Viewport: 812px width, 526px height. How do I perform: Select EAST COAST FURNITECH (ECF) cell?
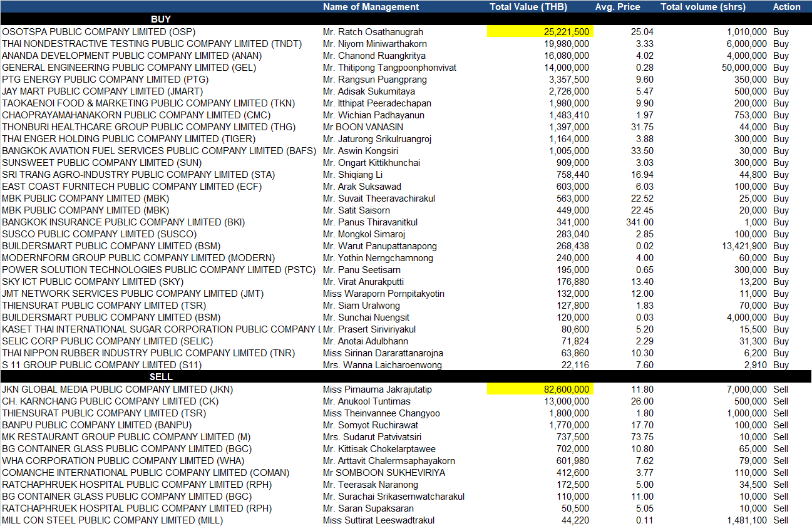point(131,187)
